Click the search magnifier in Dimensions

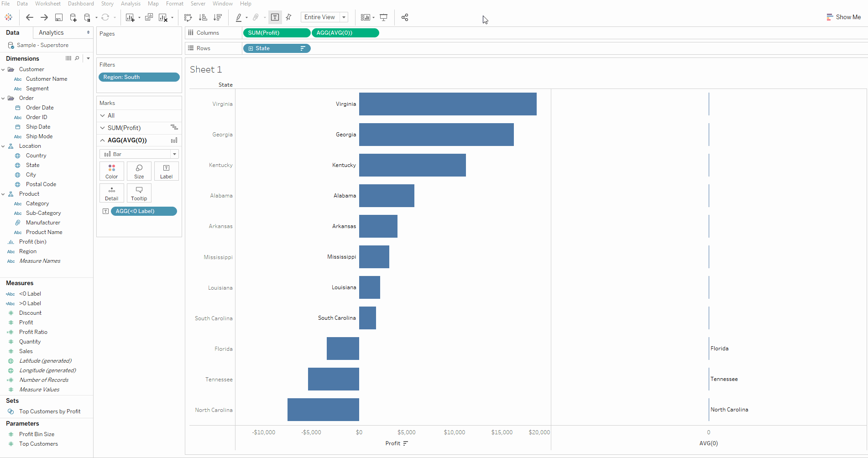pyautogui.click(x=77, y=58)
